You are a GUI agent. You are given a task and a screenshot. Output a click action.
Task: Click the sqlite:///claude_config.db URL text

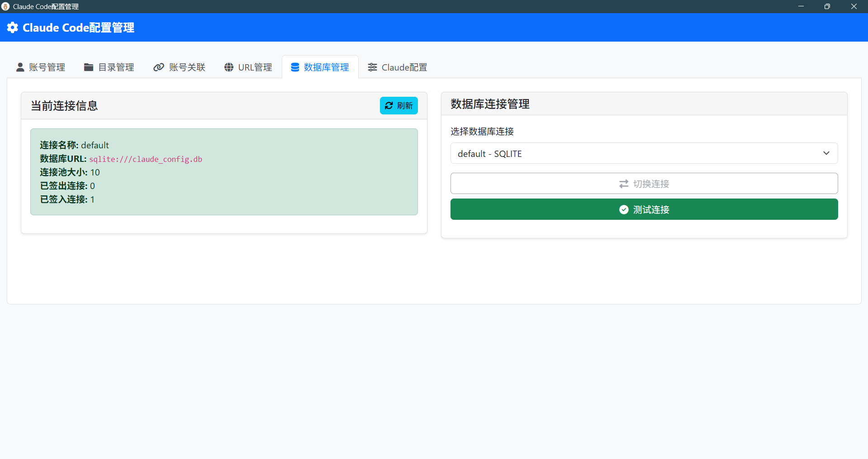coord(146,159)
